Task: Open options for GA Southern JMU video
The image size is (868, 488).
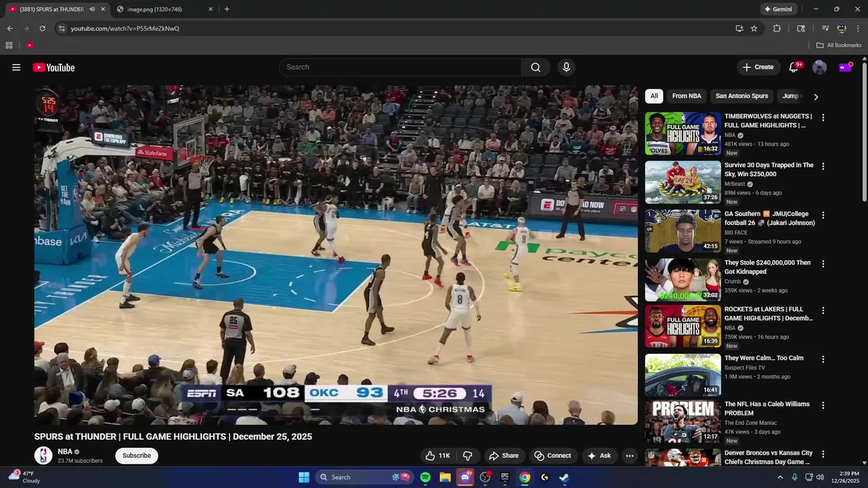Action: click(x=823, y=215)
